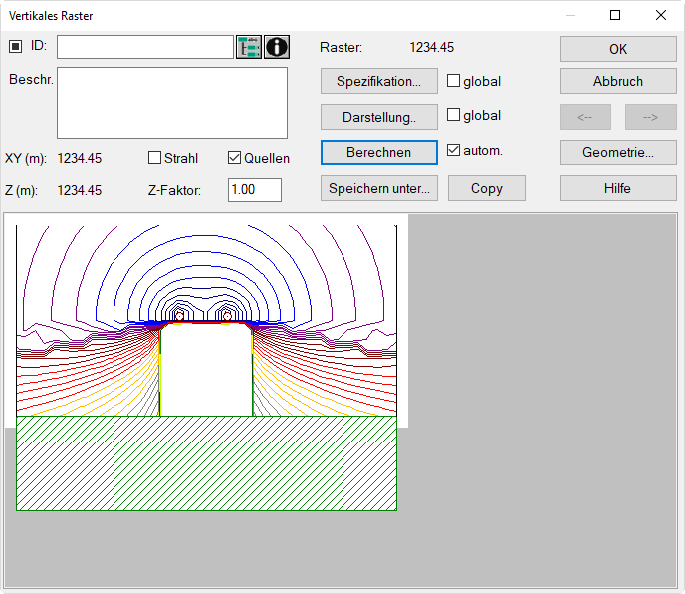Disable the autom. checkbox
685x594 pixels.
point(453,150)
